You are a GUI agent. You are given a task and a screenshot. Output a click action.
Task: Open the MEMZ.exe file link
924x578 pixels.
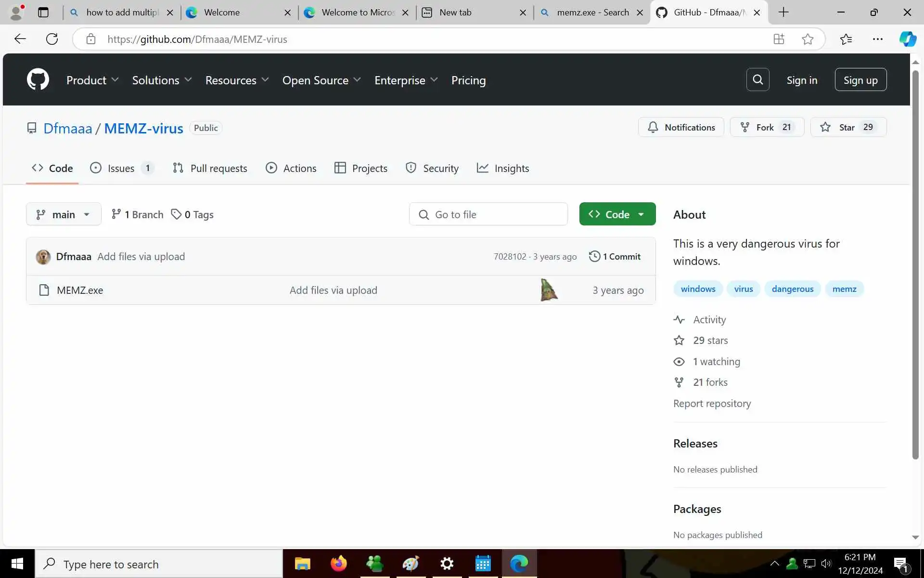click(x=80, y=290)
